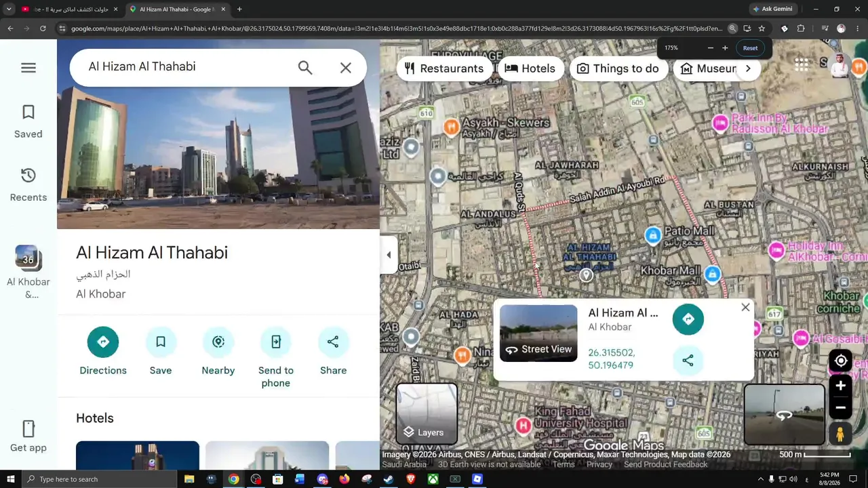Open the Google account avatar
Screen dimensions: 868x488
click(x=840, y=65)
